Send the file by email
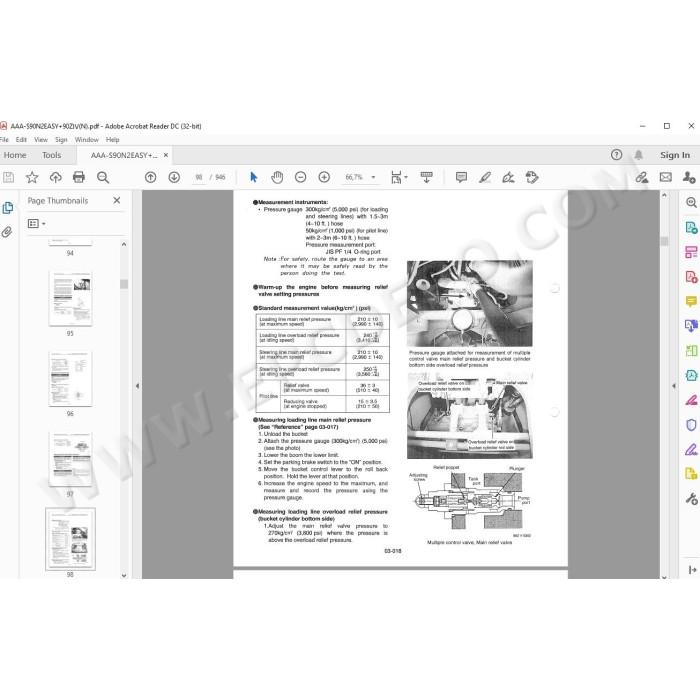The width and height of the screenshot is (700, 700). tap(666, 178)
